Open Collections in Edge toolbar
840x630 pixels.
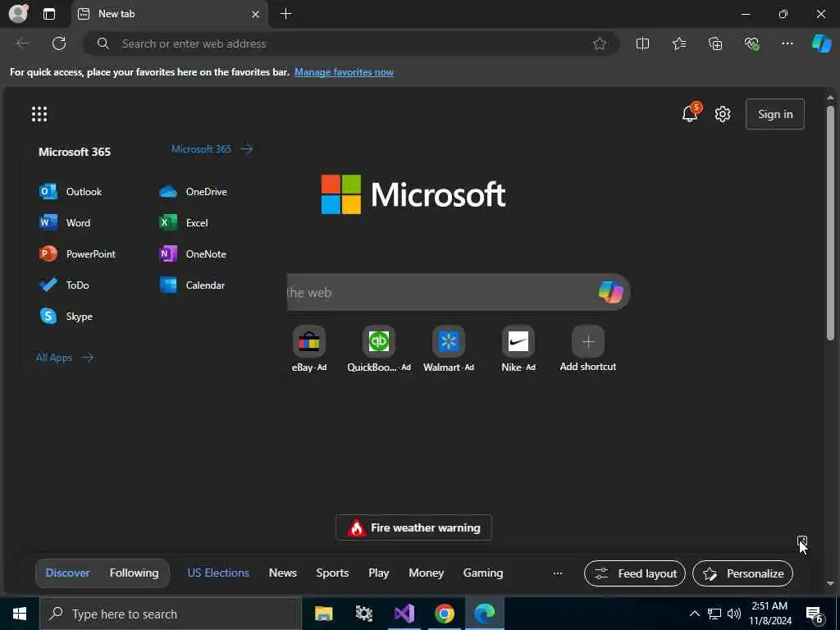click(x=715, y=44)
